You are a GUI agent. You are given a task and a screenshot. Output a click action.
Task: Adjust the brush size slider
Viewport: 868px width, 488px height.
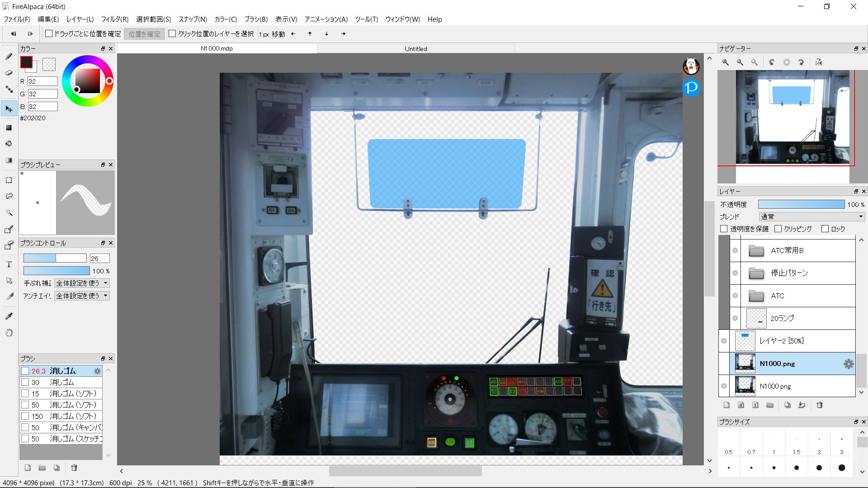point(55,258)
